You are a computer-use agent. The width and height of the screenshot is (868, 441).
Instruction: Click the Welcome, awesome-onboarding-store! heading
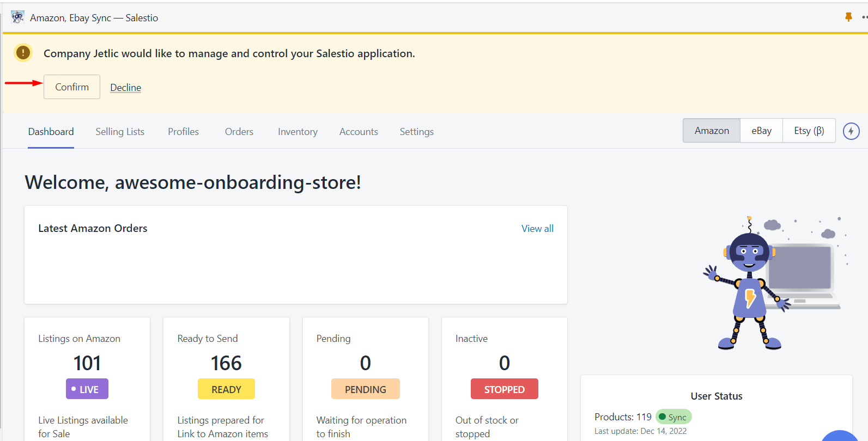[x=193, y=182]
